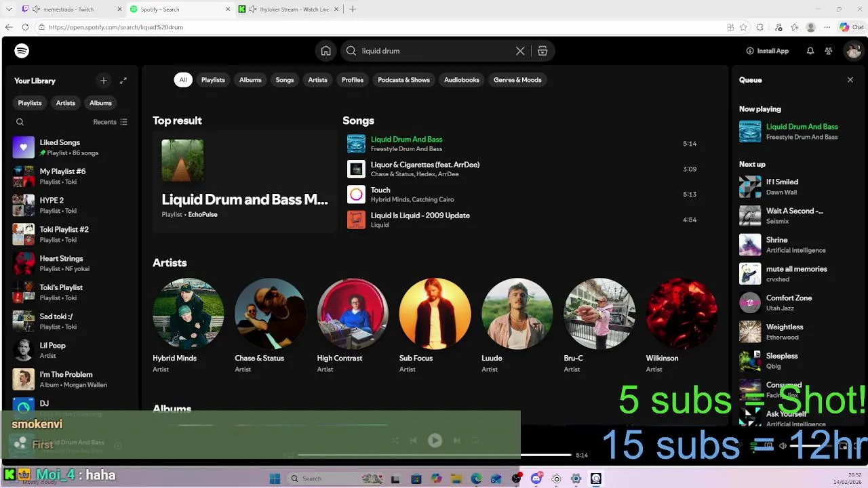The height and width of the screenshot is (488, 868).
Task: Open the notifications bell
Action: (810, 51)
